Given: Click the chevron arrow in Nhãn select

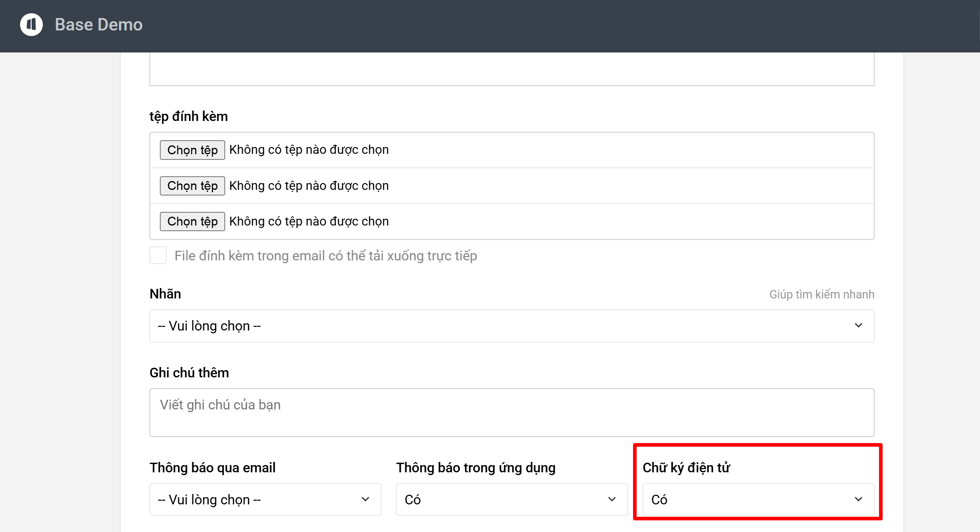Looking at the screenshot, I should pos(858,326).
